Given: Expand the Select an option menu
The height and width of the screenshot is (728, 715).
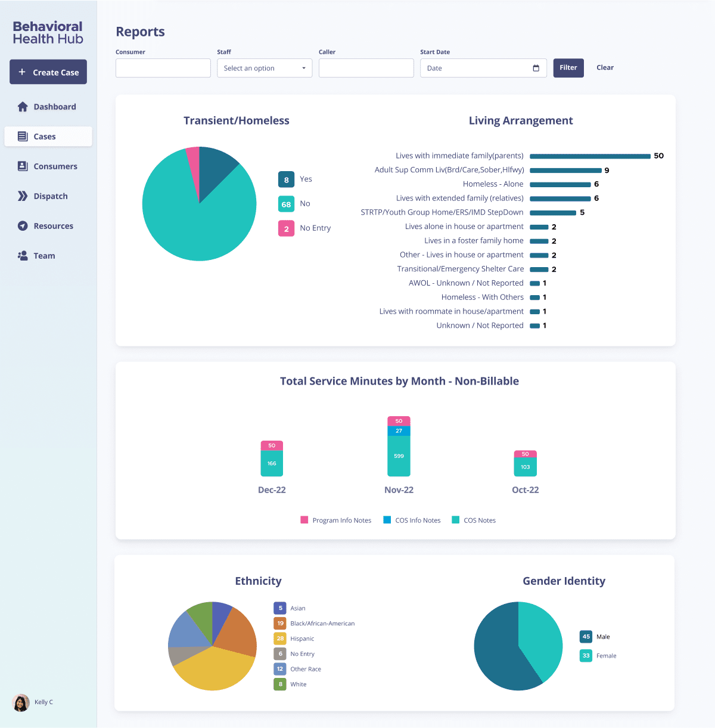Looking at the screenshot, I should coord(264,68).
